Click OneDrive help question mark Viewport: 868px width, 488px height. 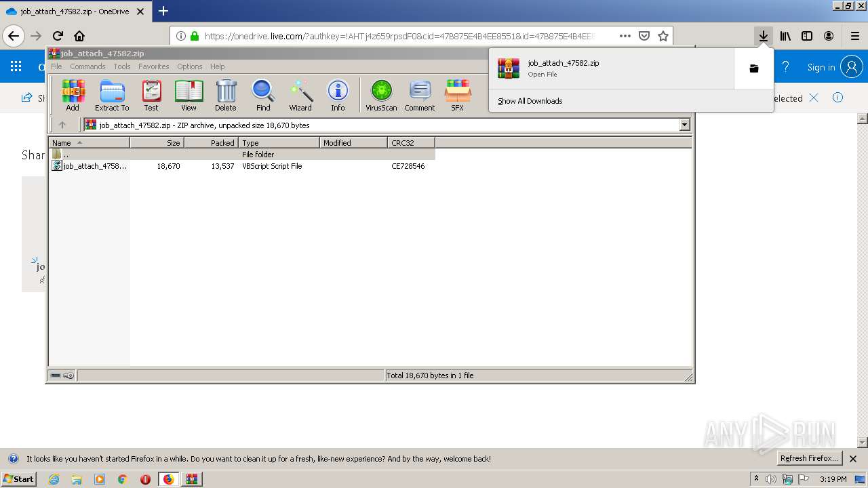785,66
